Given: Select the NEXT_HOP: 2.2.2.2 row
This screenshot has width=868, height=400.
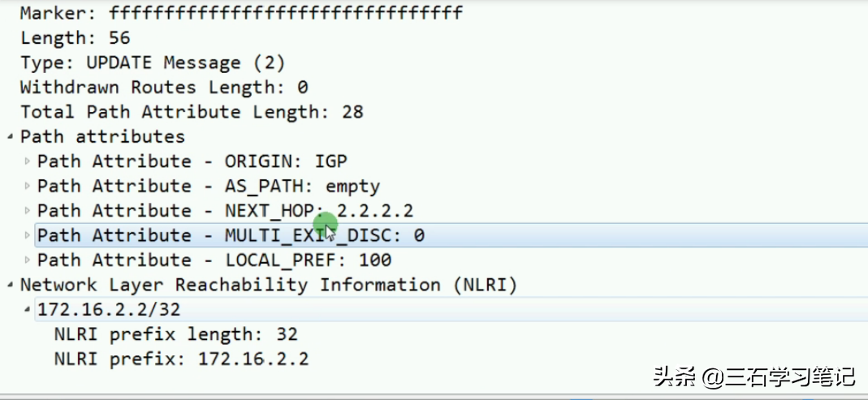Looking at the screenshot, I should coord(225,211).
